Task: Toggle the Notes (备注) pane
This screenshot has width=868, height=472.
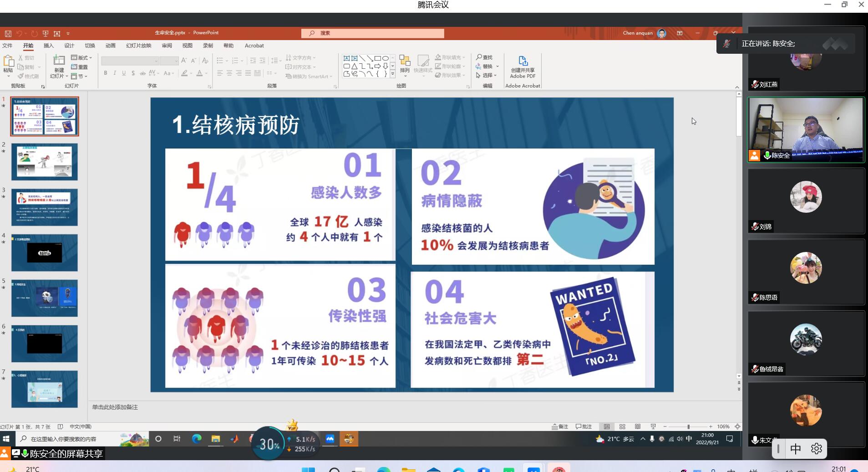Action: coord(560,427)
